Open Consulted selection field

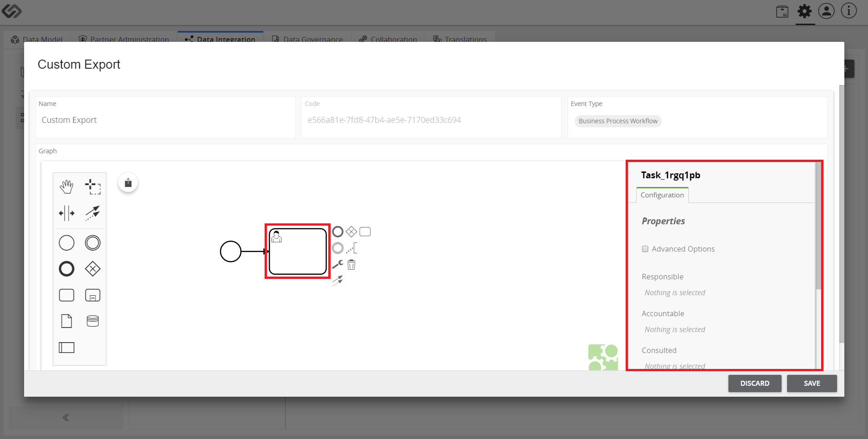pyautogui.click(x=675, y=366)
